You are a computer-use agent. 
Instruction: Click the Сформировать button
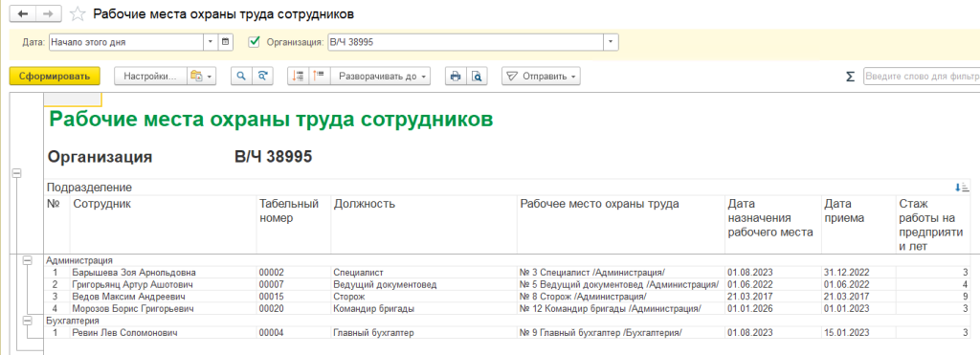click(x=55, y=77)
